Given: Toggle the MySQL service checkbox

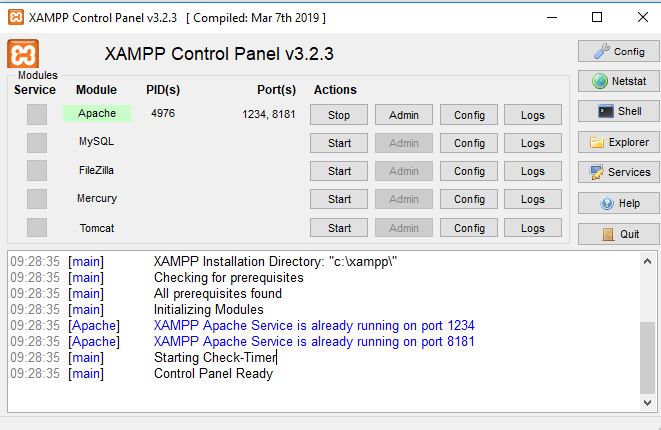Looking at the screenshot, I should tap(37, 143).
